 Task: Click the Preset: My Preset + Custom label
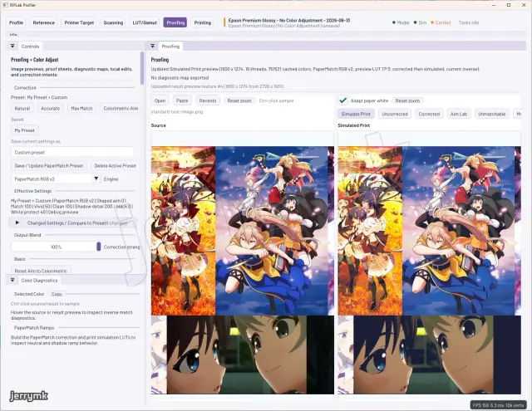(x=39, y=97)
